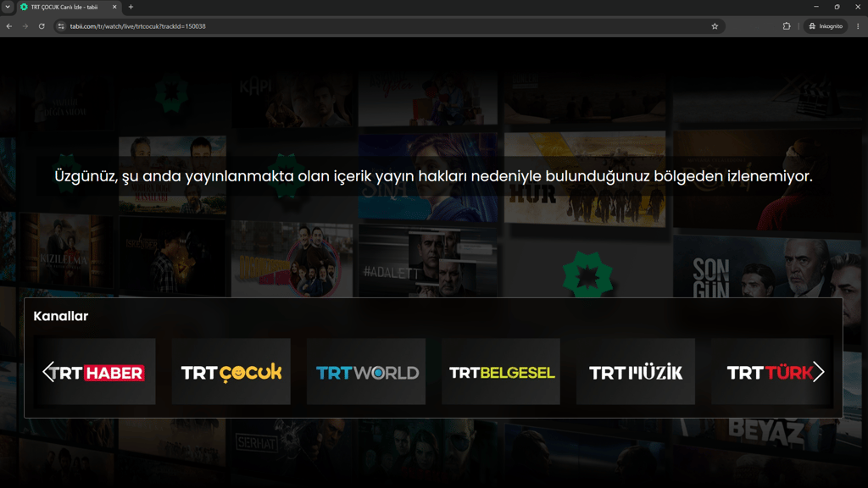Open the TRT Haber channel
This screenshot has width=868, height=488.
coord(95,372)
